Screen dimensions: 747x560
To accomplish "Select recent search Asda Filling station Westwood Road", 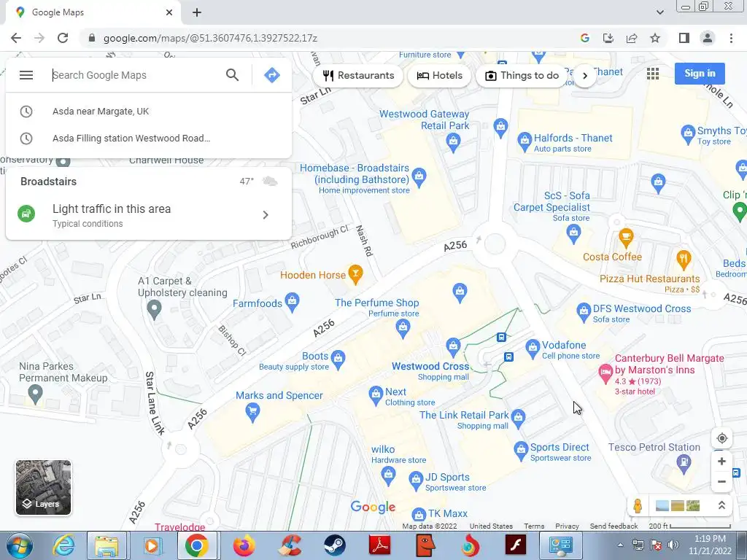I will tap(149, 138).
